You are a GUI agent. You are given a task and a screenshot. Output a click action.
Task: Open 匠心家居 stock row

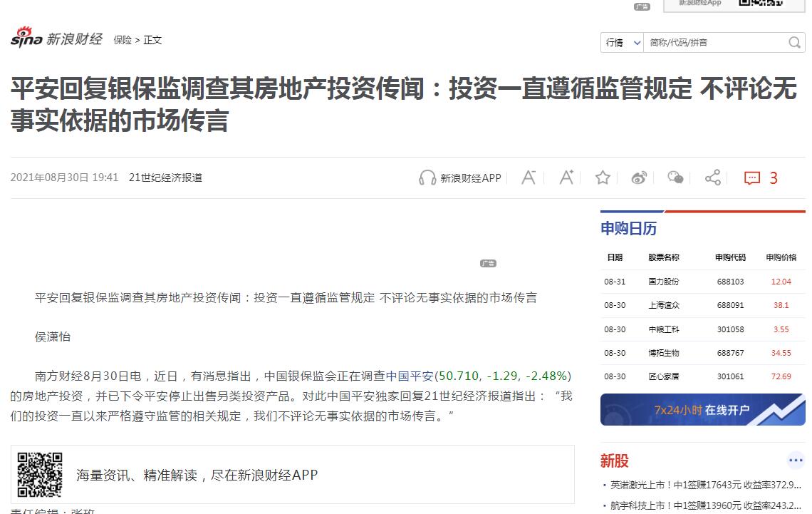[703, 376]
